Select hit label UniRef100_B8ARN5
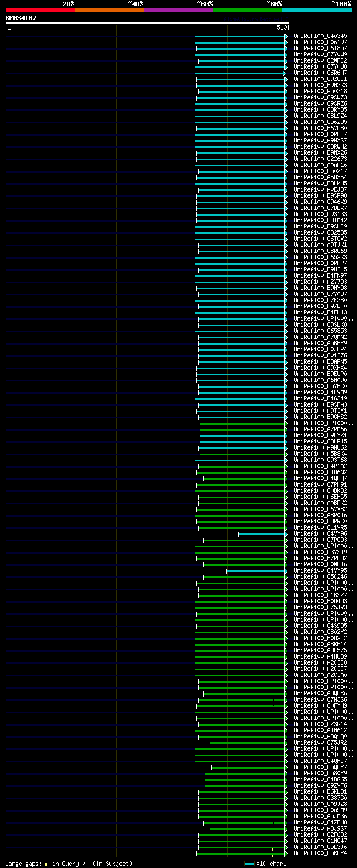357x868 pixels. (x=320, y=361)
